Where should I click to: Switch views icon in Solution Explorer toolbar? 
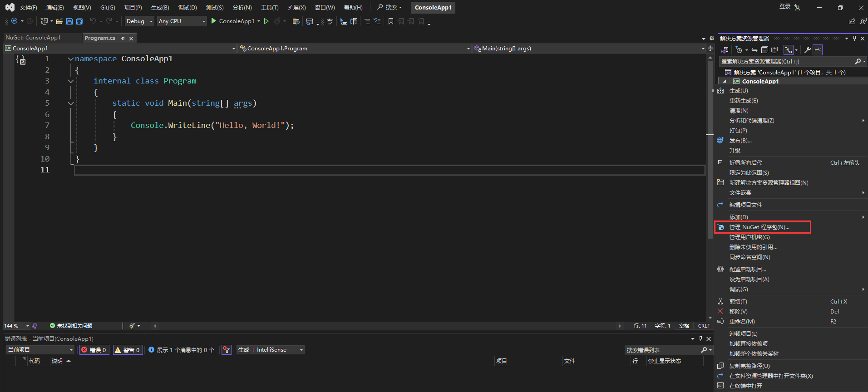[x=725, y=50]
